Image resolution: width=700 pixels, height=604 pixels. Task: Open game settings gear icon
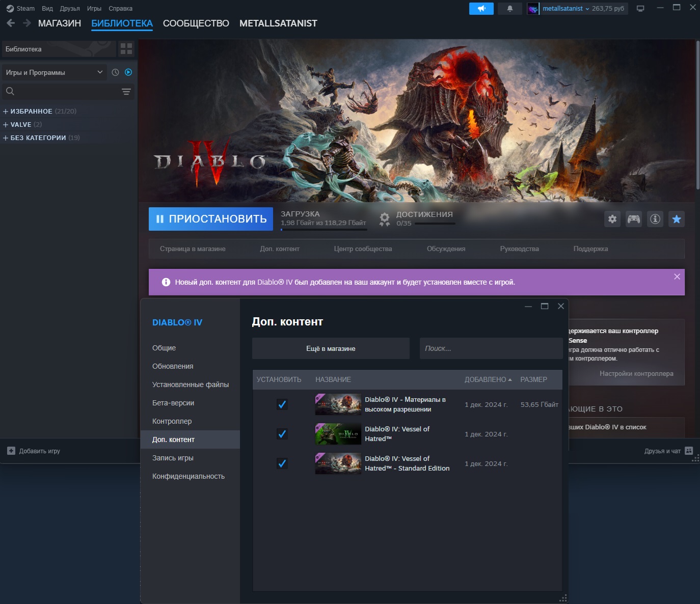pos(612,219)
